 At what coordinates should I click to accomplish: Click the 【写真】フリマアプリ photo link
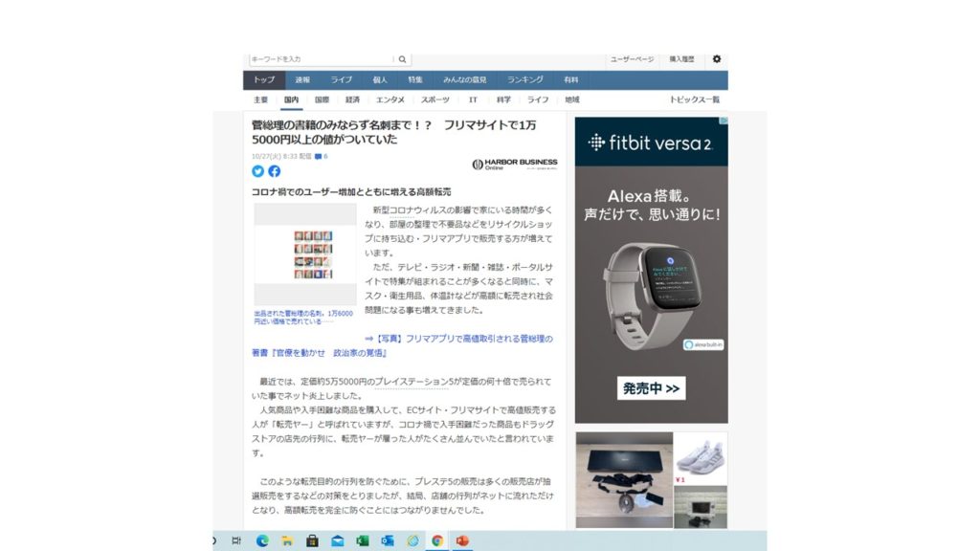tap(458, 339)
